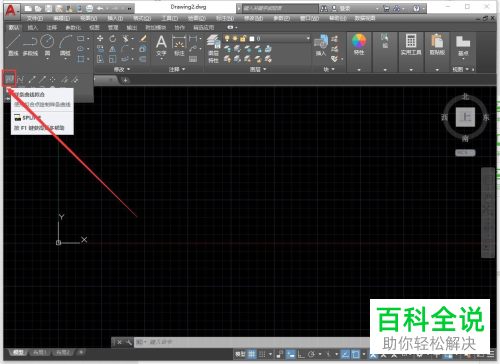Select the Mirror tool icon

click(113, 49)
